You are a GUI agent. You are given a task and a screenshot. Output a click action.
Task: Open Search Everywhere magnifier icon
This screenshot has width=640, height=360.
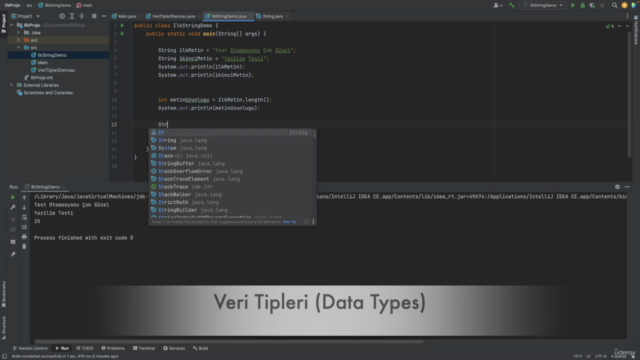[614, 5]
